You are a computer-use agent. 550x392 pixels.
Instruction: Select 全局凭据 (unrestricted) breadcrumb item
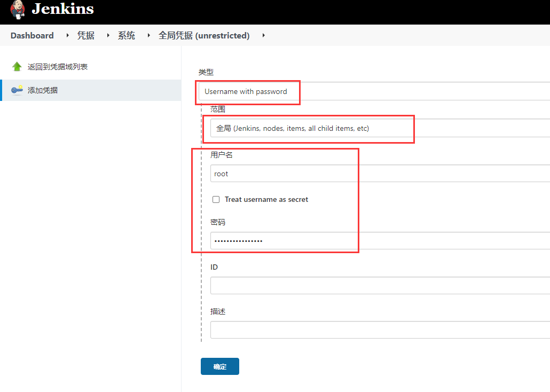[x=204, y=36]
